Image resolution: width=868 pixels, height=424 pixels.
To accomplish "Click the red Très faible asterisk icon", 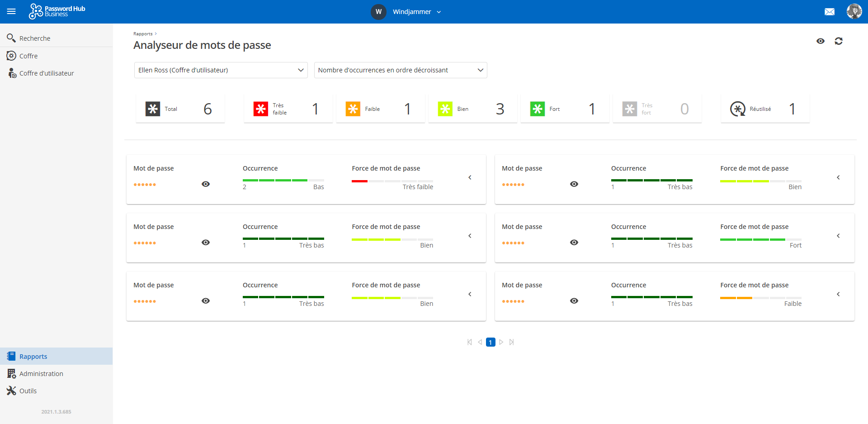I will click(x=260, y=109).
